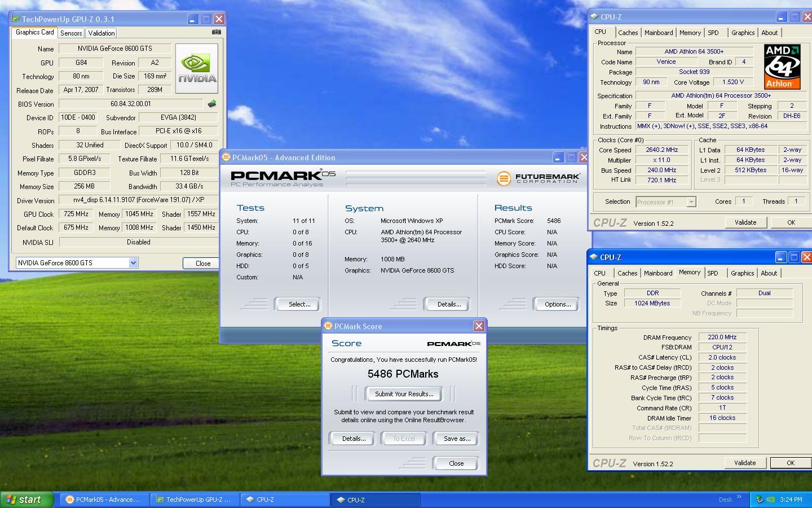Click CPU-Z memory Size value 1024 MBytes
812x508 pixels.
tap(652, 303)
